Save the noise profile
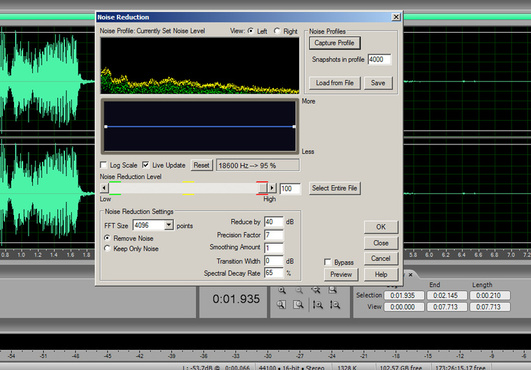Viewport: 531px width, 370px height. (378, 83)
